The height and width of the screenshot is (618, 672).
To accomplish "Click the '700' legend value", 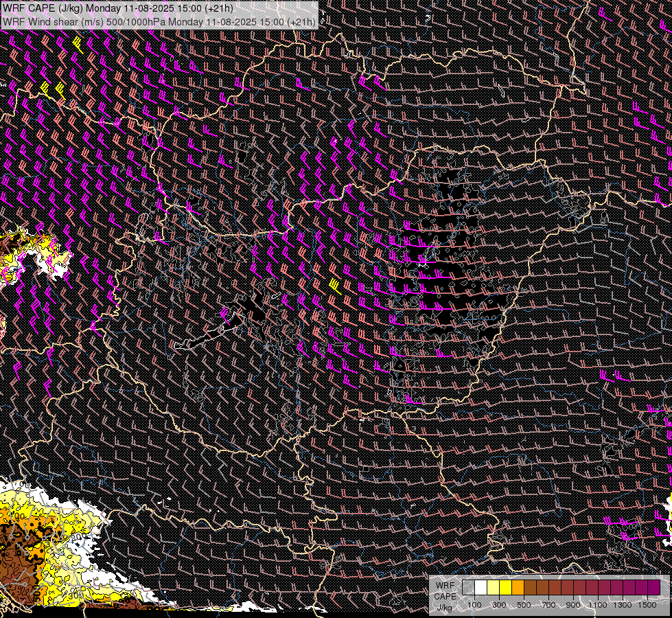I will click(548, 605).
